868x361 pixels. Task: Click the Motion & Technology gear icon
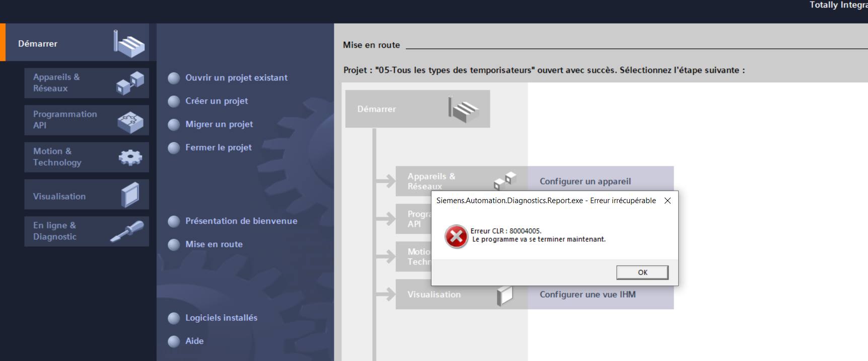130,157
